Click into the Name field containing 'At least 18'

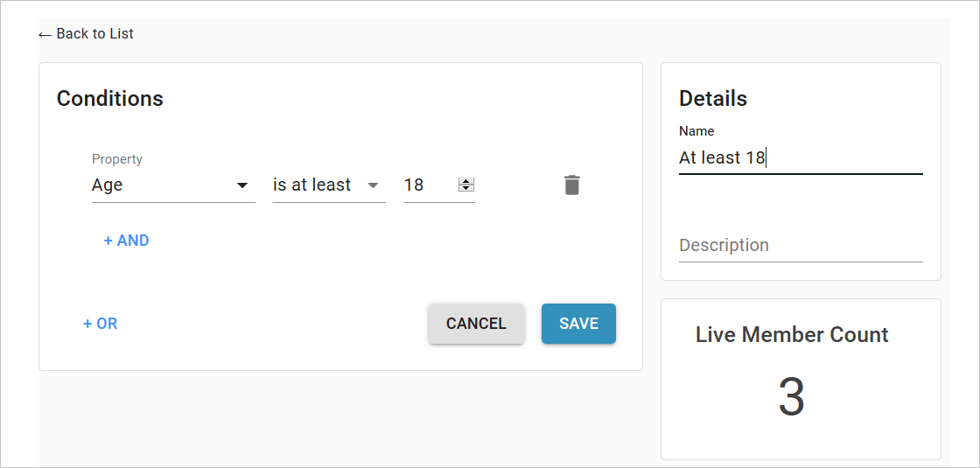[801, 158]
